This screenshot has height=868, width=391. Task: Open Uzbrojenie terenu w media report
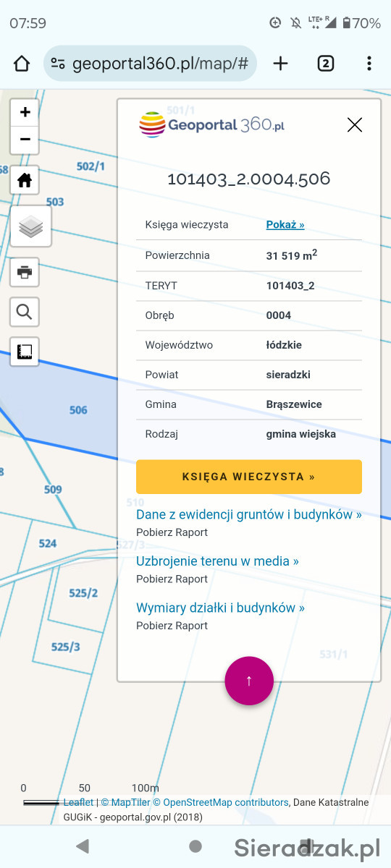tap(217, 561)
